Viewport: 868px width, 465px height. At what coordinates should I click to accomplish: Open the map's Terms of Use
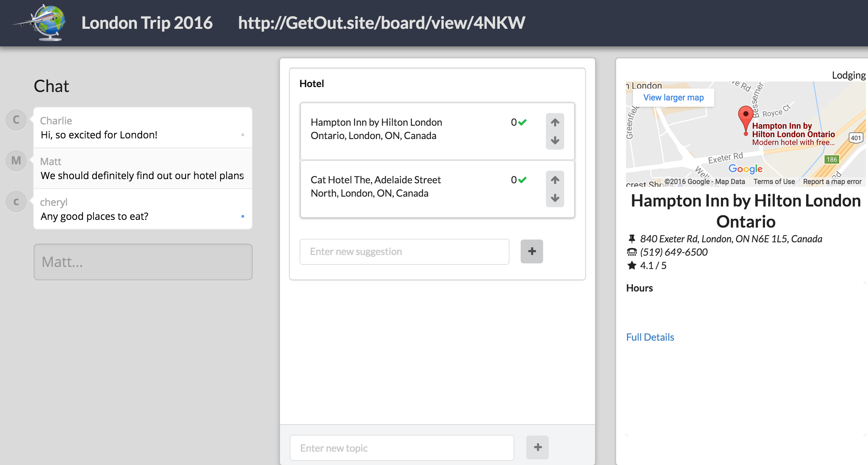click(774, 182)
